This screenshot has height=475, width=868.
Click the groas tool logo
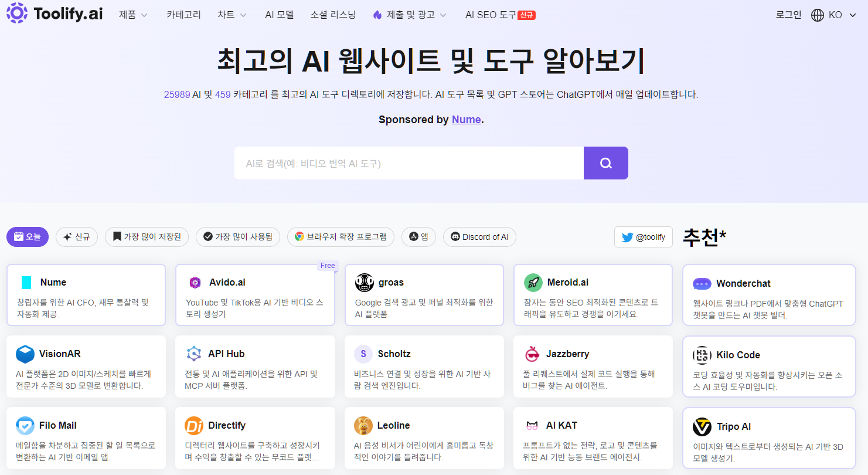pyautogui.click(x=365, y=283)
